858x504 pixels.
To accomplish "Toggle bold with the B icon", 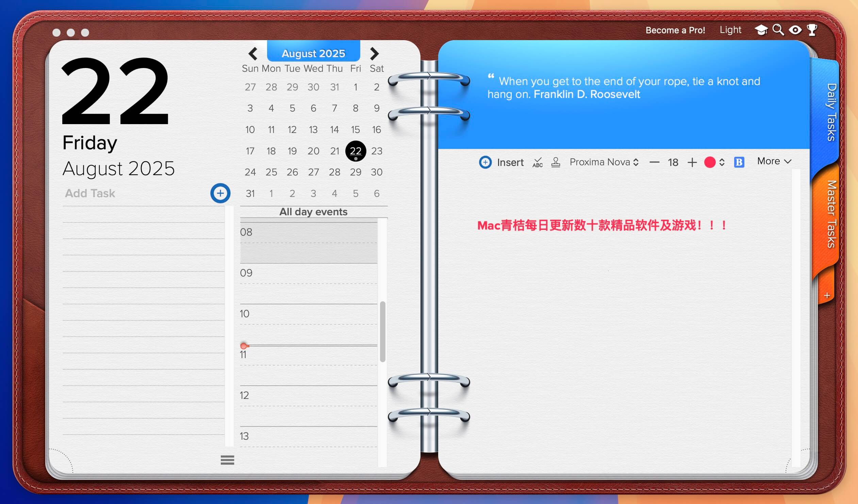I will [x=739, y=162].
